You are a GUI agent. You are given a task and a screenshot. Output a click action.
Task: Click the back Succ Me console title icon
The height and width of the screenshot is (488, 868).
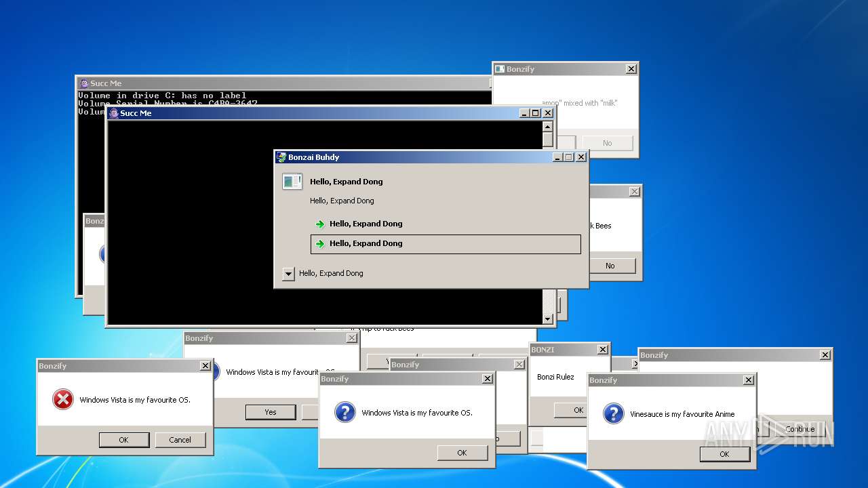tap(84, 83)
